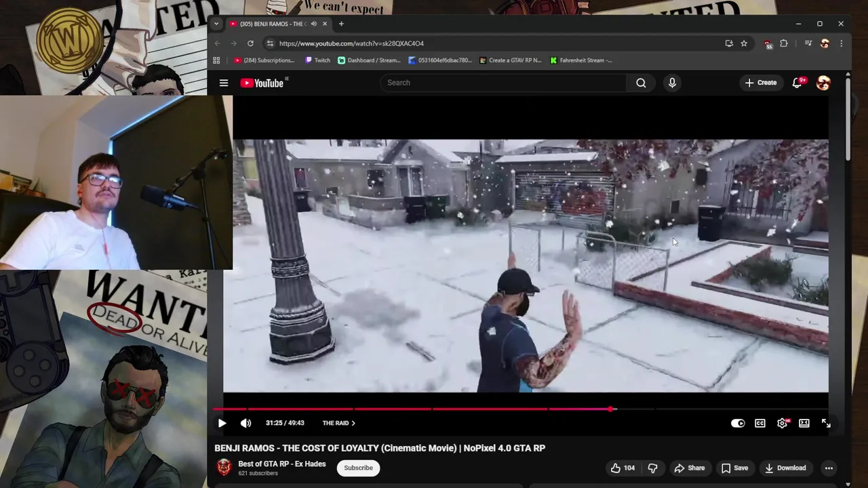Open the Chrome extensions puzzle icon

784,43
